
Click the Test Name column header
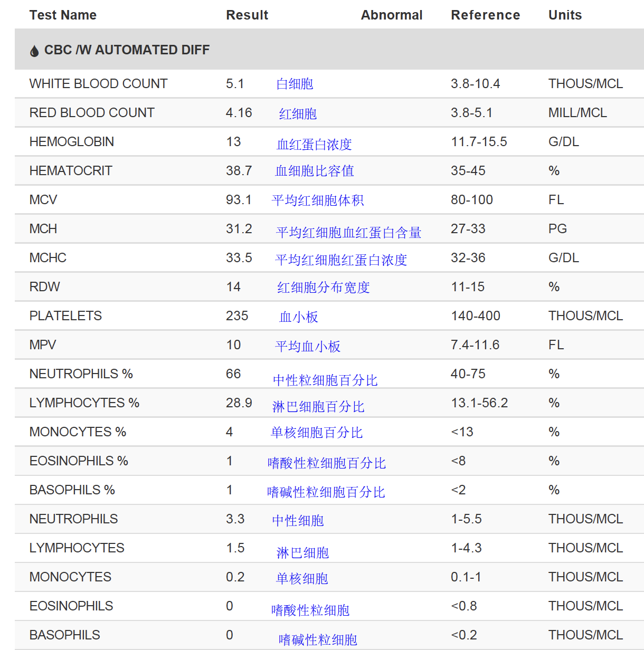[63, 15]
